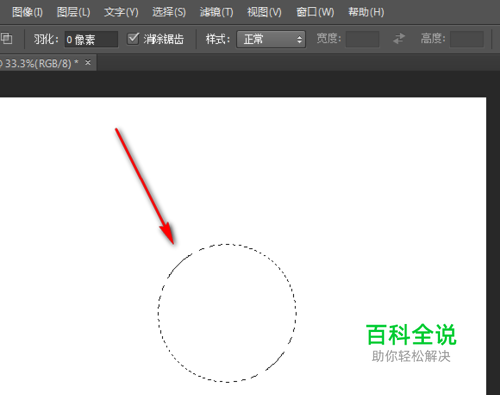Click the swap width and height icon
This screenshot has height=395, width=500.
(399, 39)
